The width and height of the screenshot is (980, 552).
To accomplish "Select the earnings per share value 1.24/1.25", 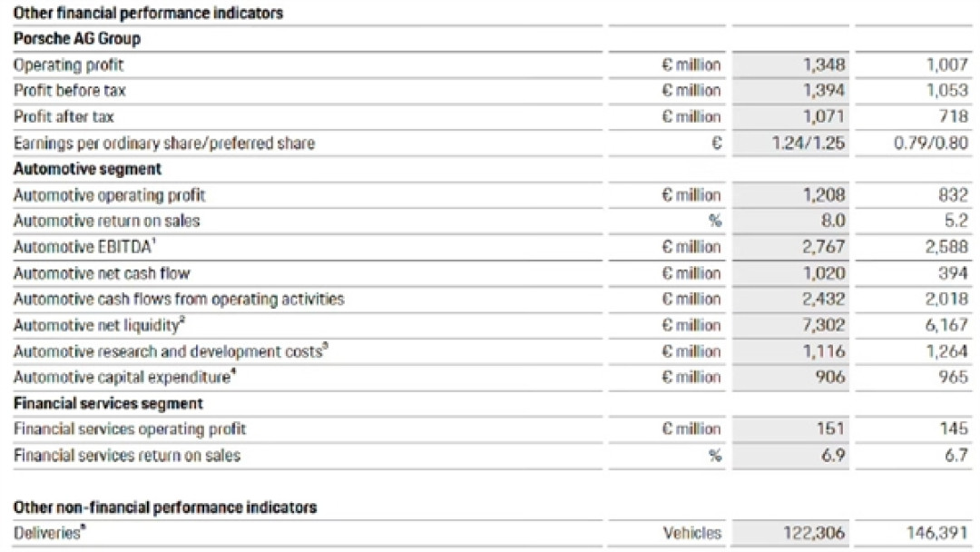I will [808, 143].
